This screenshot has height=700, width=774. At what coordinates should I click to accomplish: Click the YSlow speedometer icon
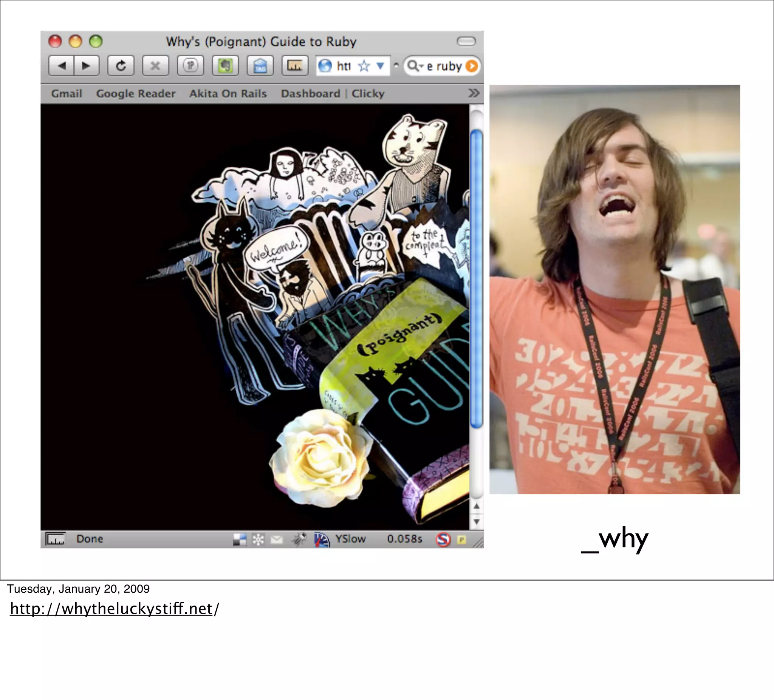(x=322, y=539)
